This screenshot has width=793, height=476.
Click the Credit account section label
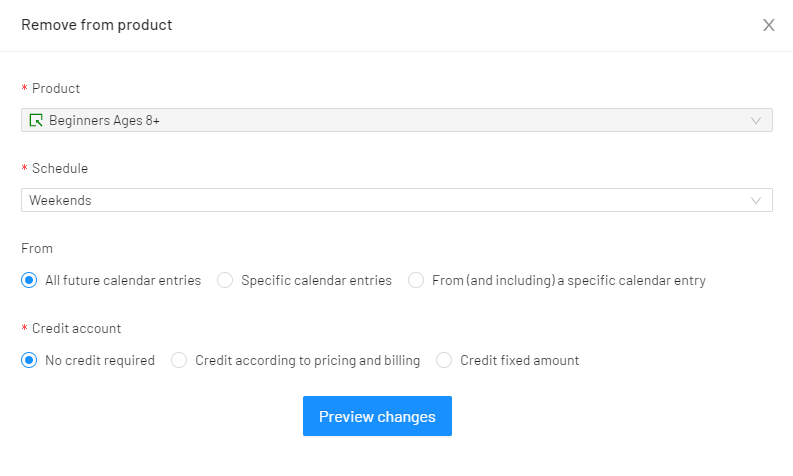[76, 328]
